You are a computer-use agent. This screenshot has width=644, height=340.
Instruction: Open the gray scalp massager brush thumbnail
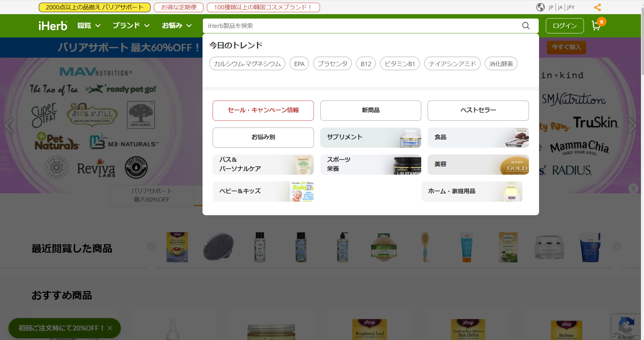point(218,247)
